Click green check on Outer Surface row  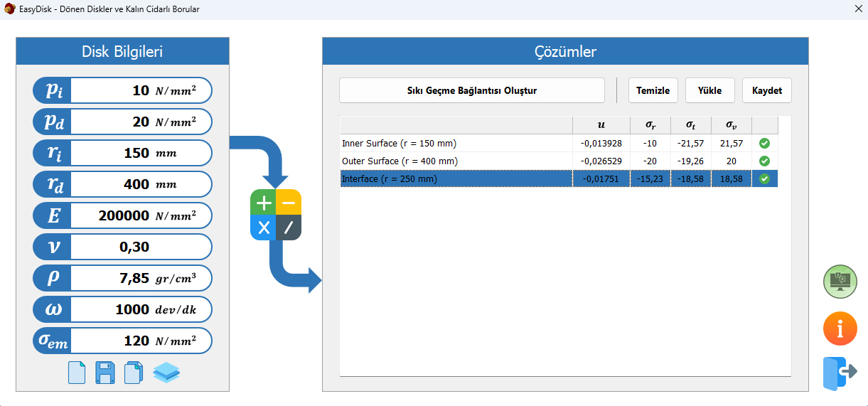coord(764,161)
